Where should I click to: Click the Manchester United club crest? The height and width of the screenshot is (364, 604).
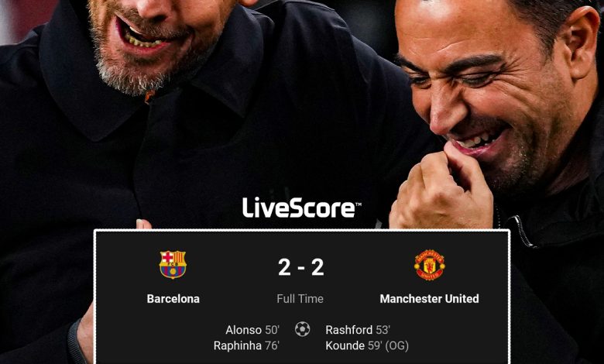tap(429, 265)
